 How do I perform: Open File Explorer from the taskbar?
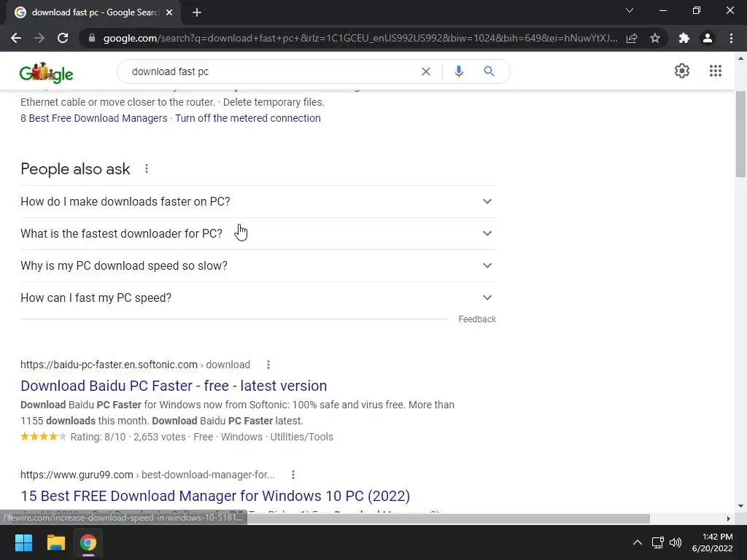click(55, 542)
